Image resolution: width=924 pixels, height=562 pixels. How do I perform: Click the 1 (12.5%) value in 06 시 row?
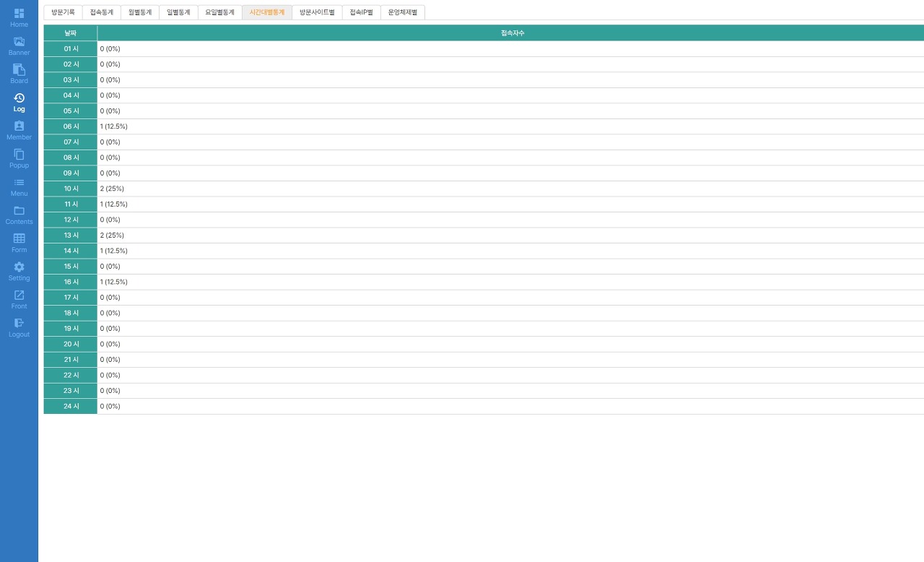pyautogui.click(x=113, y=126)
